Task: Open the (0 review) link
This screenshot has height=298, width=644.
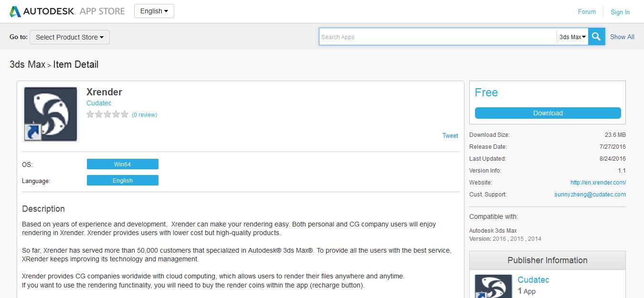Action: [145, 115]
